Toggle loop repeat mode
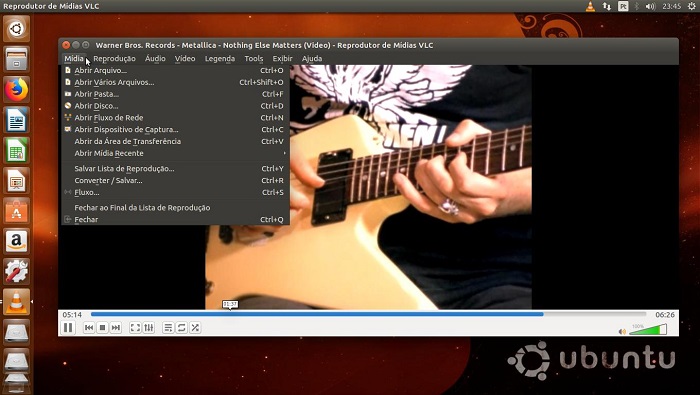The image size is (700, 395). (182, 328)
